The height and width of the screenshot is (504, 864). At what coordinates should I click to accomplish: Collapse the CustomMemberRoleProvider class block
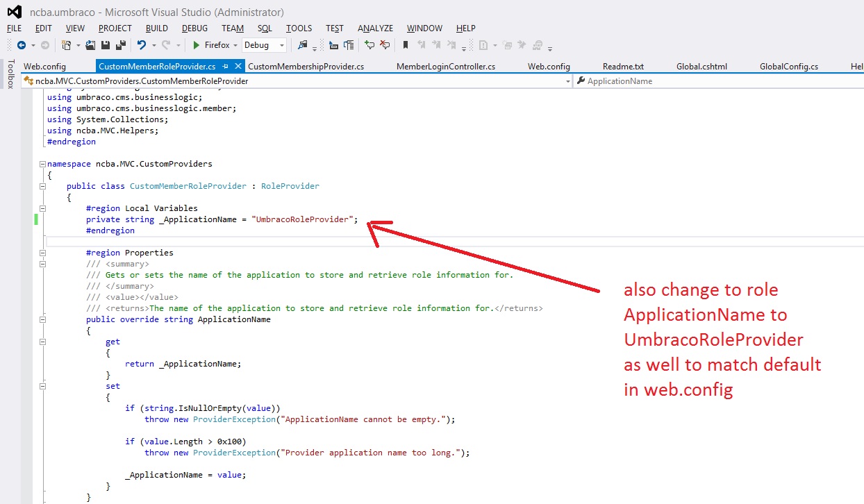[x=43, y=187]
